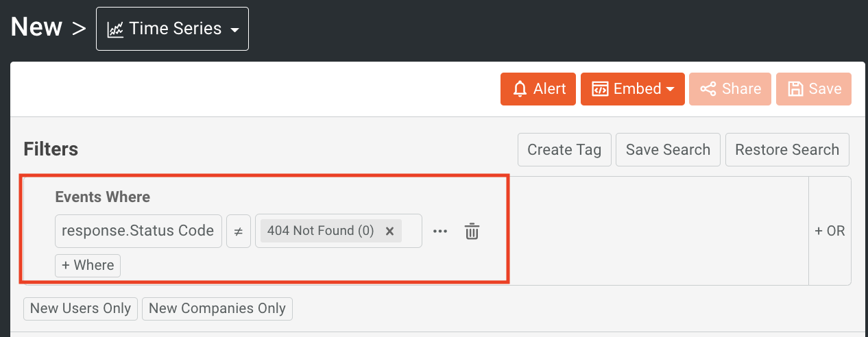Add an OR filter group
Screen dimensions: 868x337
pos(830,232)
